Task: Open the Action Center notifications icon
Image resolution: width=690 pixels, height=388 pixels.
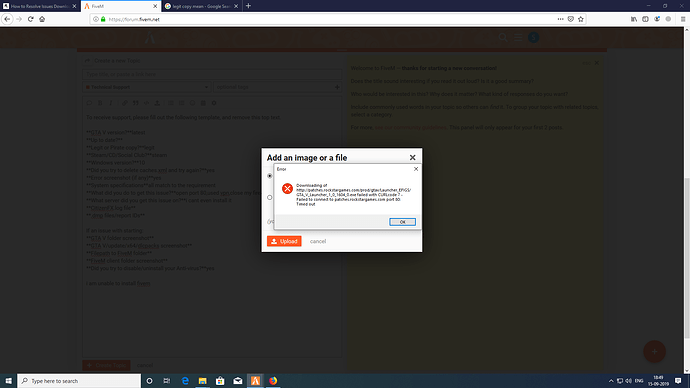Action: click(x=678, y=381)
